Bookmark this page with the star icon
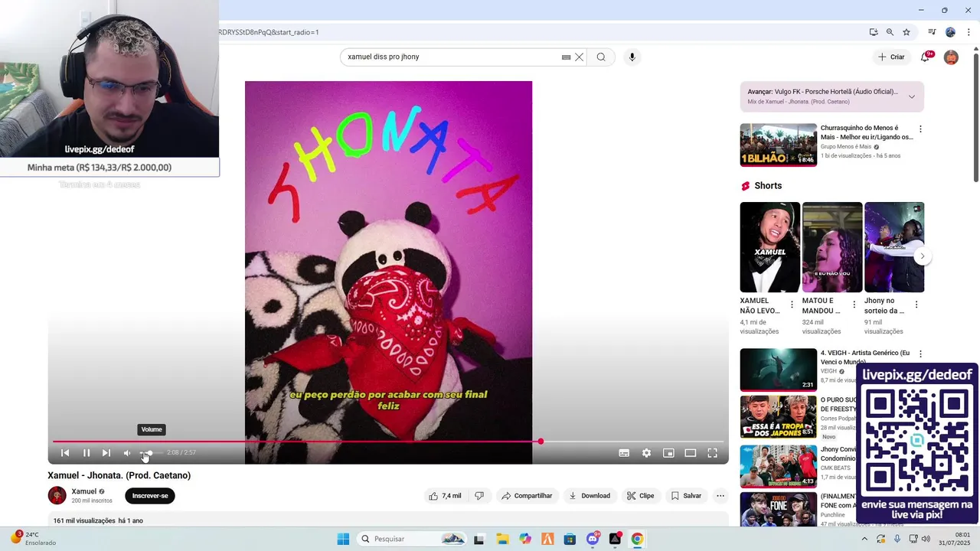This screenshot has width=980, height=551. pos(906,32)
